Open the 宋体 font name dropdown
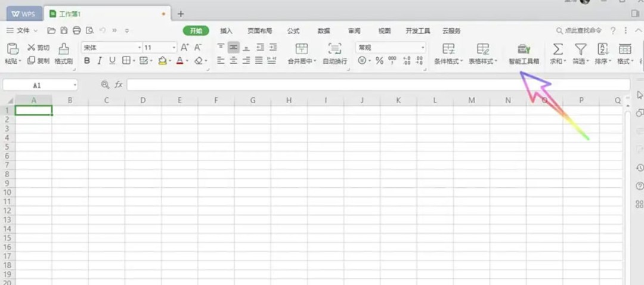The width and height of the screenshot is (644, 285). (140, 48)
